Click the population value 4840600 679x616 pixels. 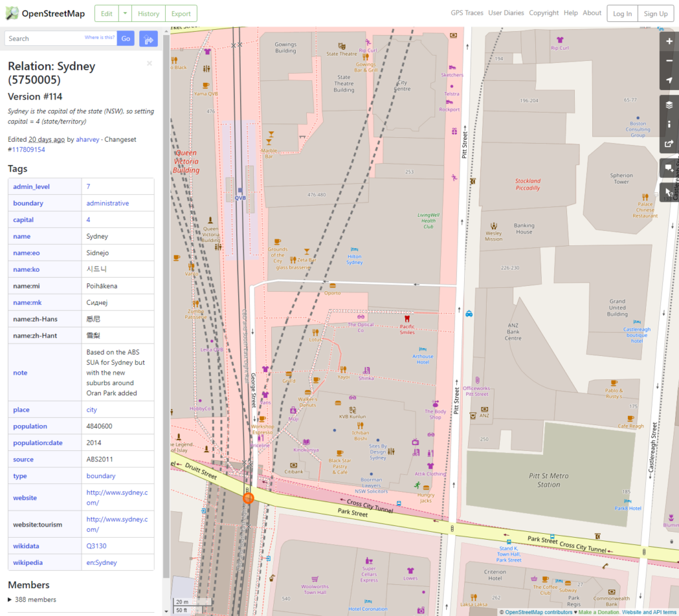click(x=99, y=426)
